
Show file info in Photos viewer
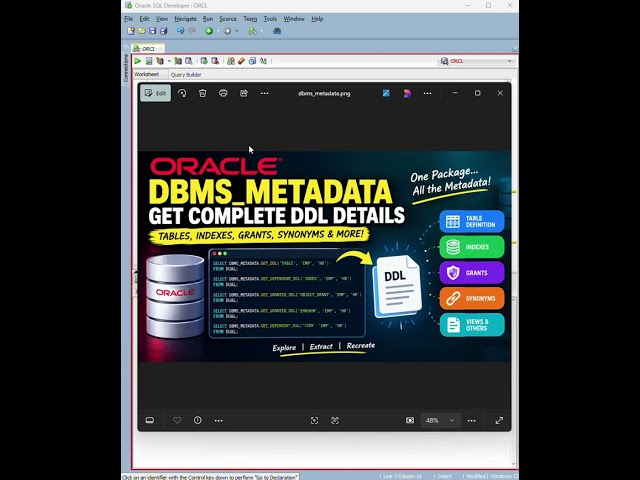pos(198,420)
